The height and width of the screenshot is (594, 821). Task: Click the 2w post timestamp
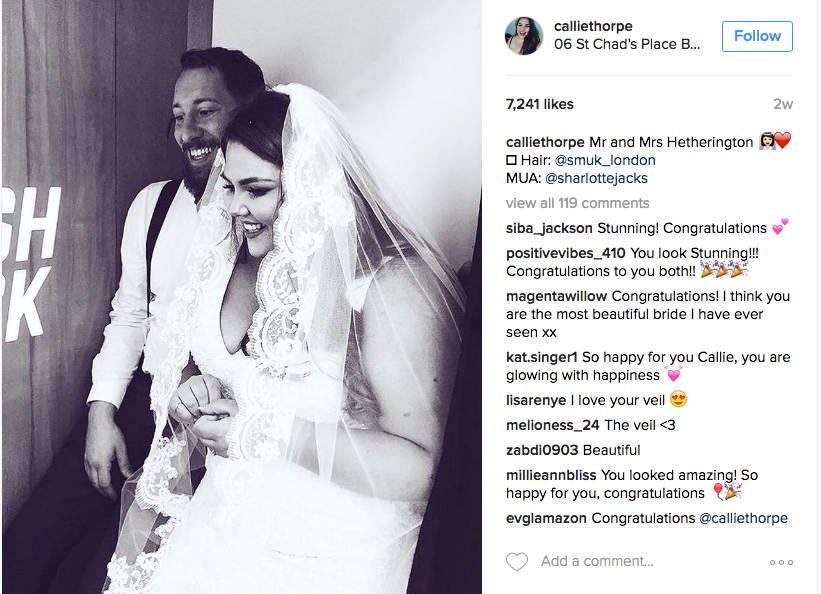[783, 104]
